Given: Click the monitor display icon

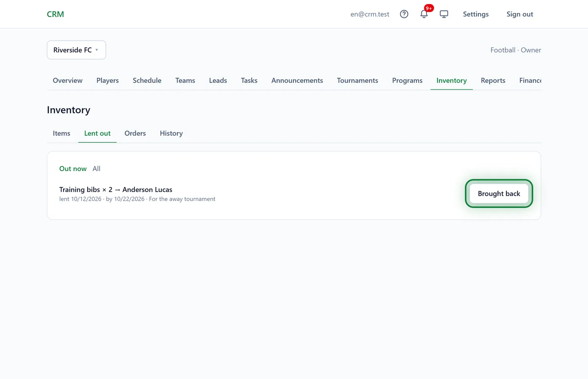Looking at the screenshot, I should tap(444, 14).
